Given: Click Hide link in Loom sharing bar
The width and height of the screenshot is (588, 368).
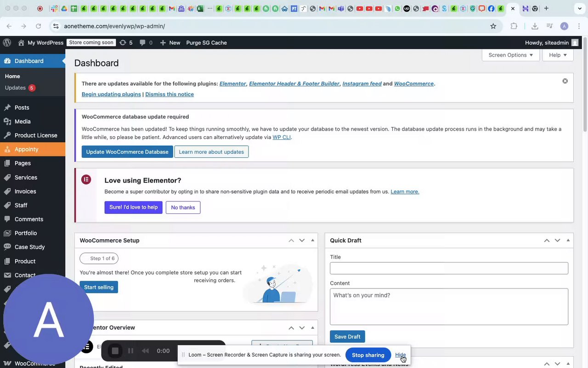Looking at the screenshot, I should tap(400, 355).
